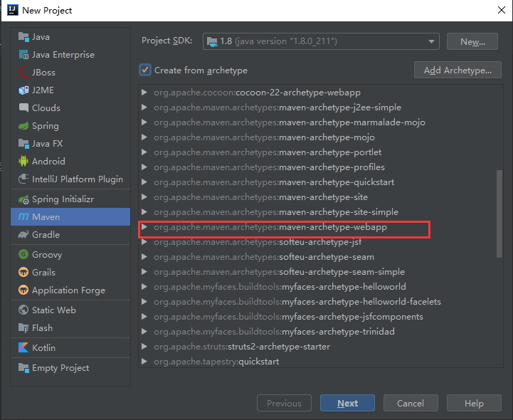Click the Groovy green icon
Screen dimensions: 513x420
pyautogui.click(x=23, y=254)
